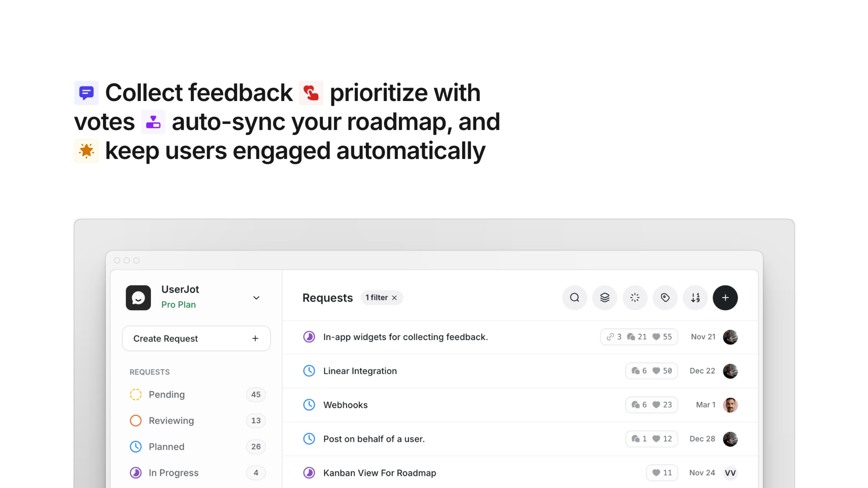Screen dimensions: 868x488
Task: Click the sort order icon
Action: click(695, 298)
